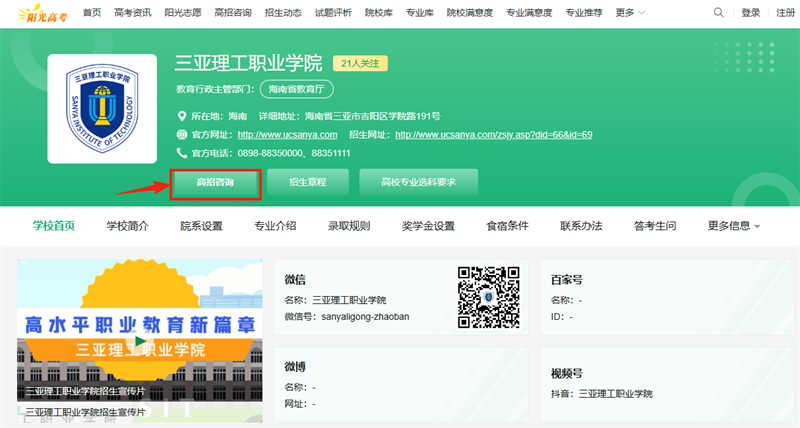Click the school title 三亚理工职业学院 heading
This screenshot has width=800, height=428.
[248, 63]
